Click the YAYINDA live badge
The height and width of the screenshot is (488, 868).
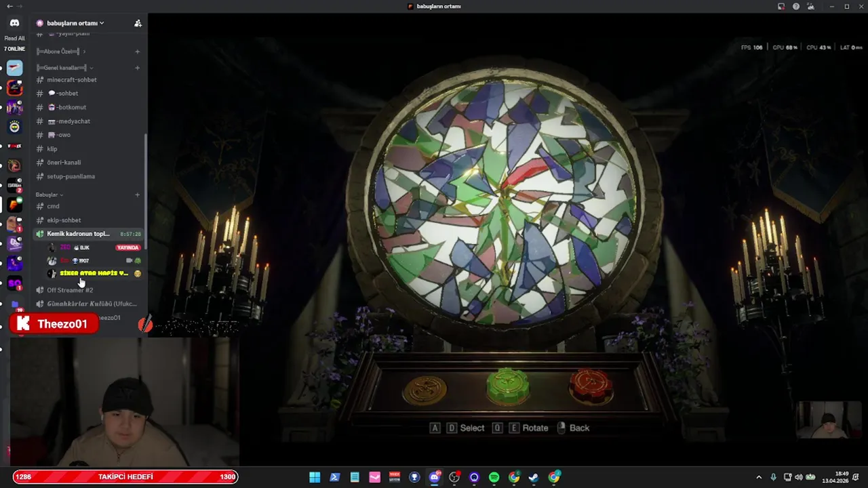(x=128, y=247)
